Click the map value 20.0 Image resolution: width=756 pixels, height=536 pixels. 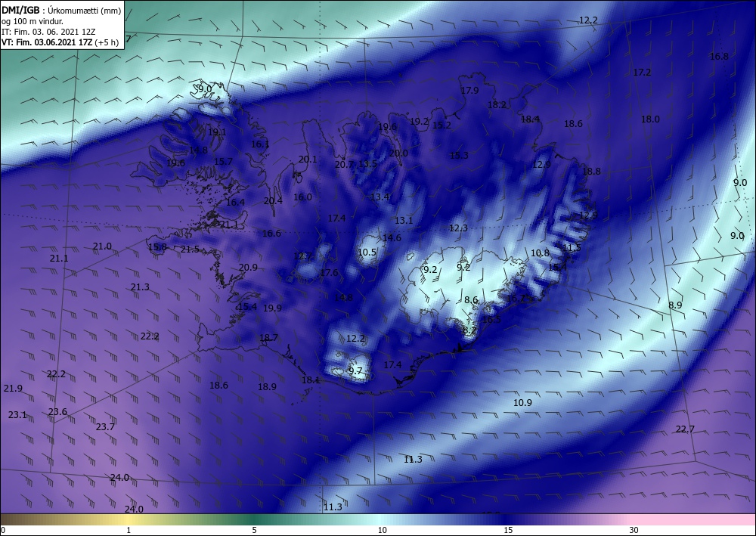[398, 153]
